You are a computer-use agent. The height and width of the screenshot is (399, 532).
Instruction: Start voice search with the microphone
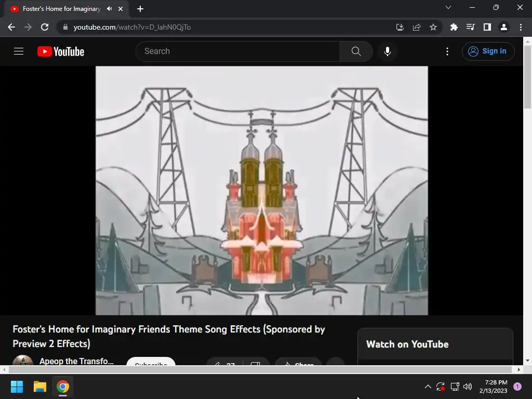coord(387,51)
